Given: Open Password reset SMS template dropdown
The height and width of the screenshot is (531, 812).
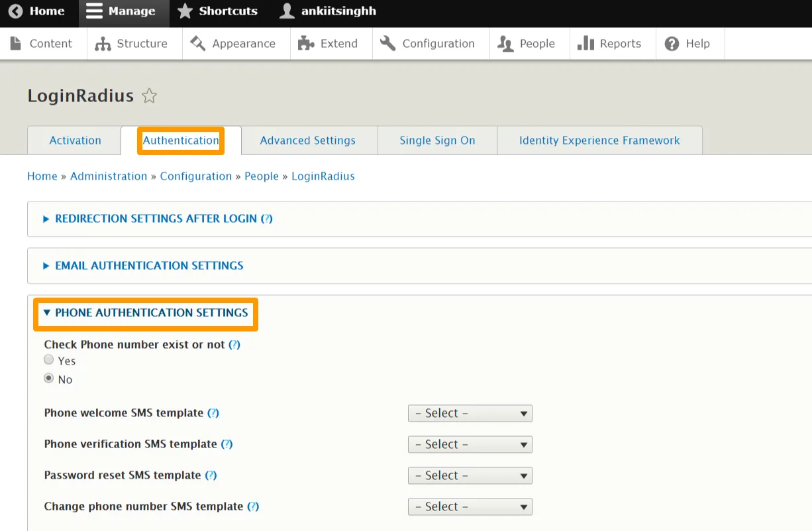Looking at the screenshot, I should pos(470,476).
